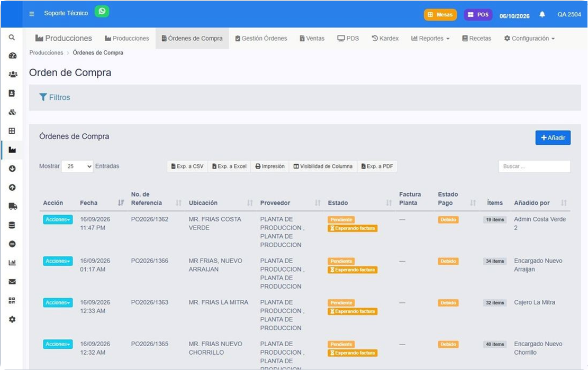
Task: Select the users group sidebar icon
Action: [13, 74]
